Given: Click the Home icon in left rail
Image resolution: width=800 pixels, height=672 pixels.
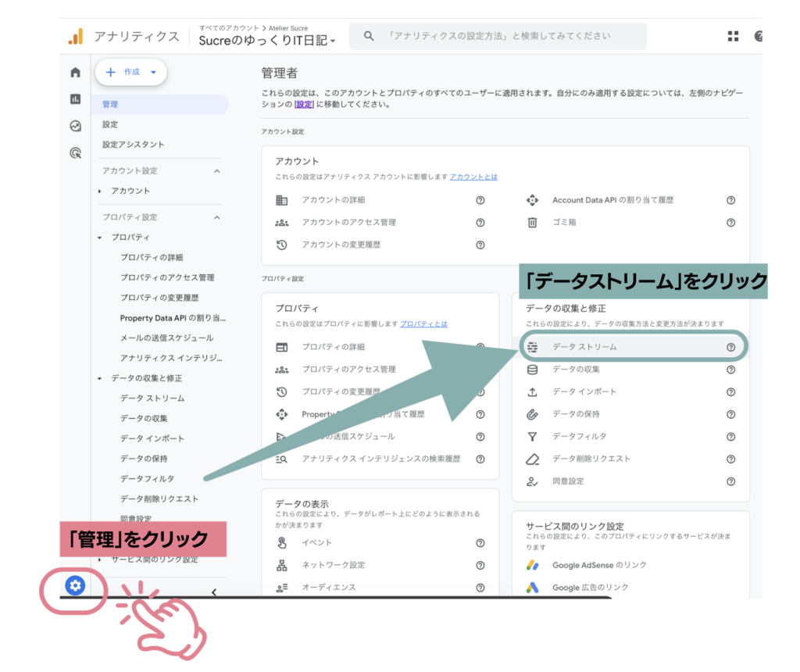Looking at the screenshot, I should (x=76, y=73).
